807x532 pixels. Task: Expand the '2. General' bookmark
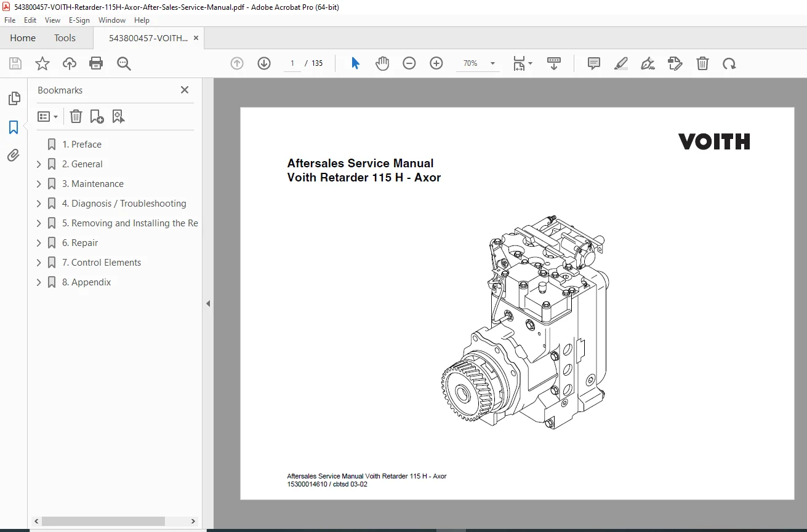[x=39, y=164]
